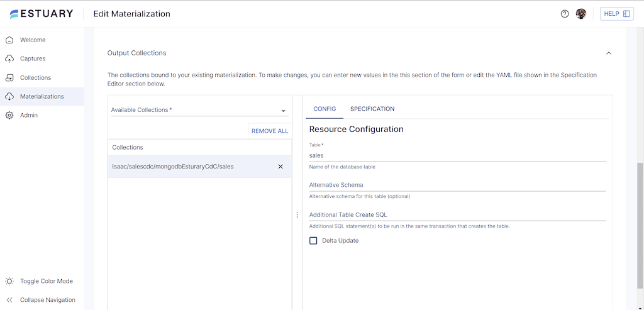Click the Table field with sales
This screenshot has height=310, width=644.
coord(458,155)
